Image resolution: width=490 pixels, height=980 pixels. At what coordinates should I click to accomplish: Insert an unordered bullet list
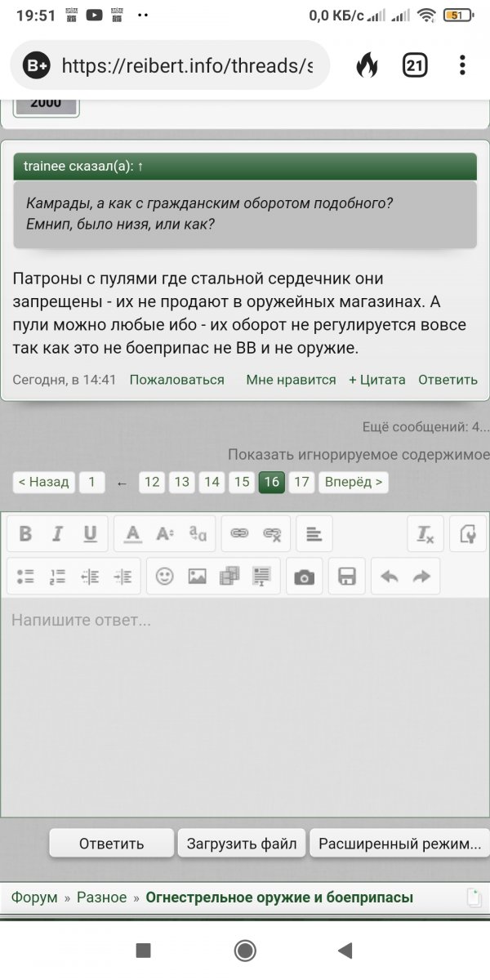[x=25, y=577]
